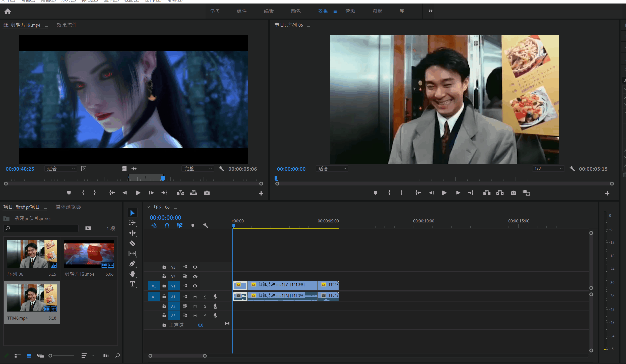Switch to 效果控件 tab

point(67,25)
